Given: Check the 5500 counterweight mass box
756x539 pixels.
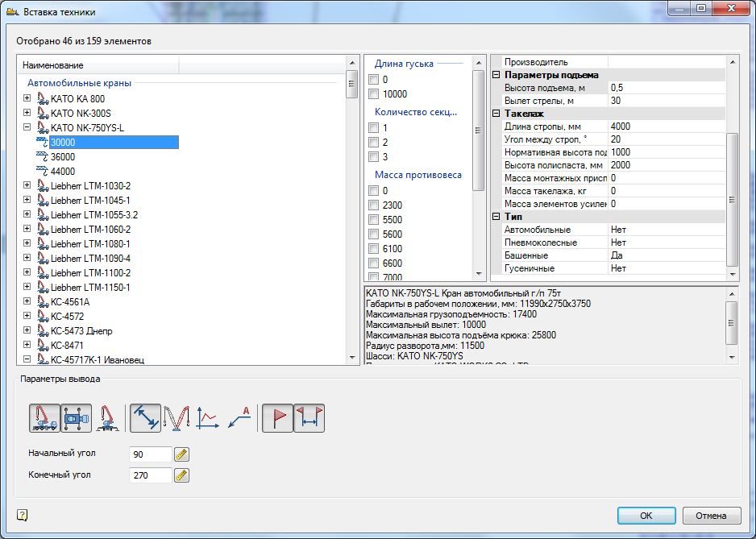Looking at the screenshot, I should tap(373, 220).
